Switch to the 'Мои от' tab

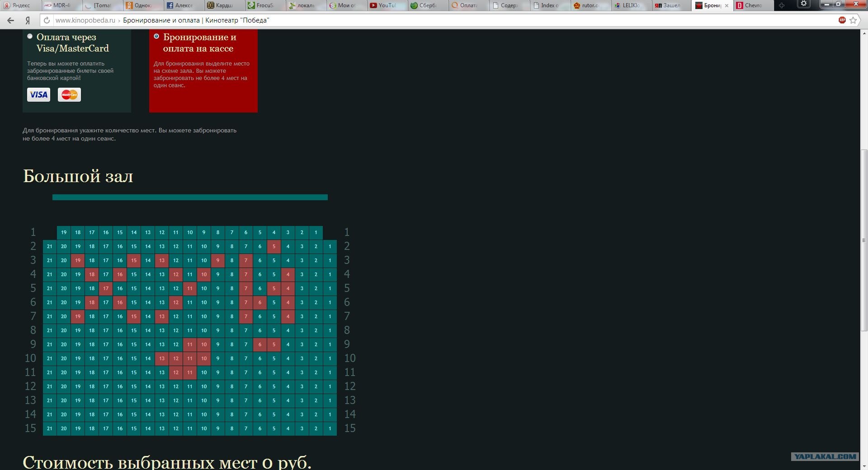tap(346, 5)
